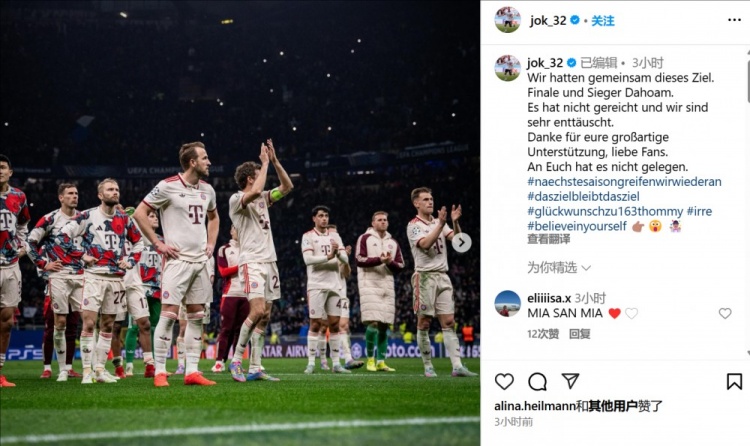Like the post with the heart icon
This screenshot has width=750, height=446.
coord(504,381)
